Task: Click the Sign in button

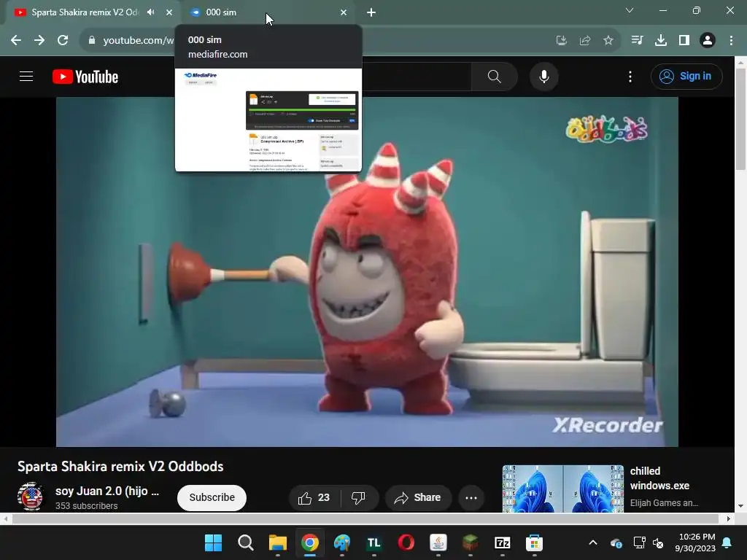Action: click(686, 76)
